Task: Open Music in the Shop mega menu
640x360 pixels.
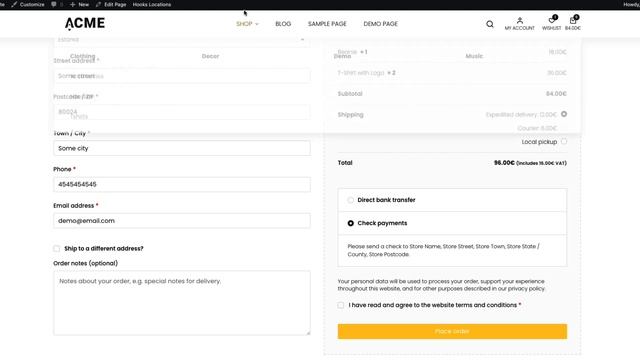Action: click(x=474, y=56)
